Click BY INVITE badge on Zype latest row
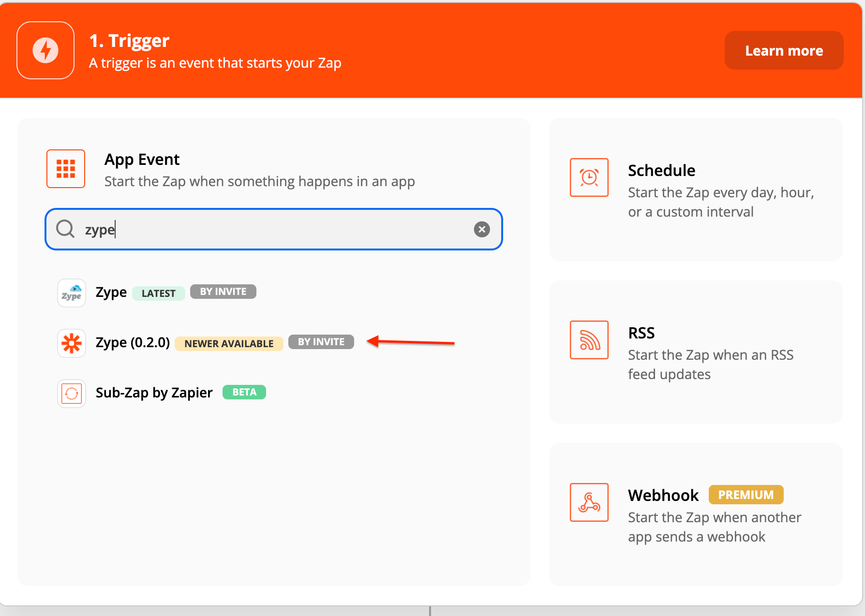This screenshot has height=616, width=865. (x=223, y=292)
